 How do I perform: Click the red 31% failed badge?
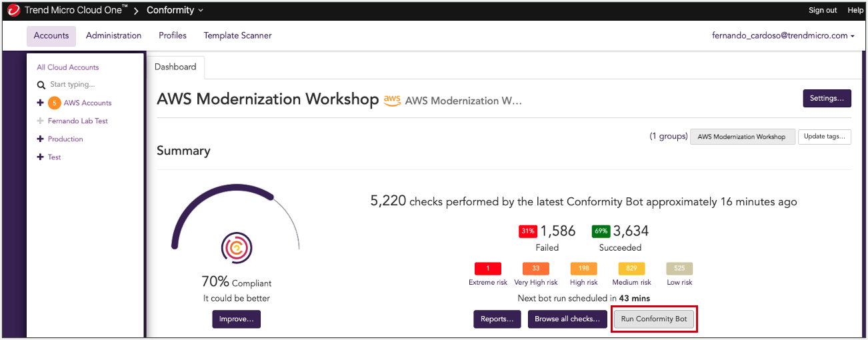pyautogui.click(x=528, y=231)
